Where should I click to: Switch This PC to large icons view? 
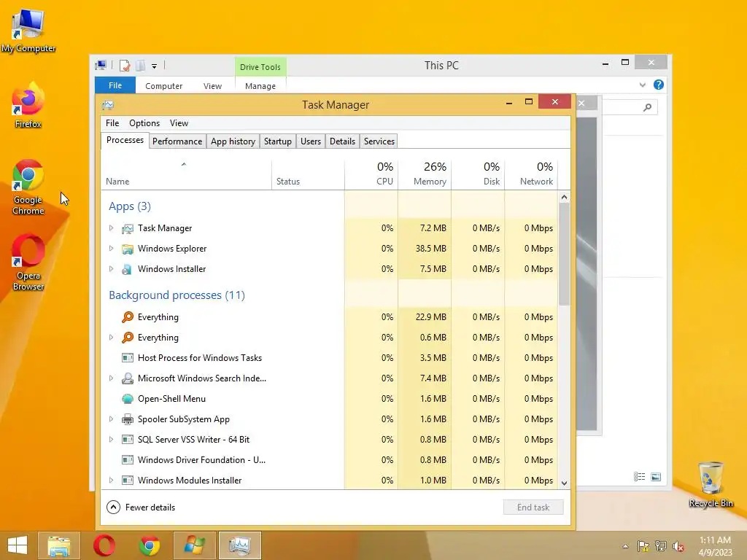pos(656,477)
